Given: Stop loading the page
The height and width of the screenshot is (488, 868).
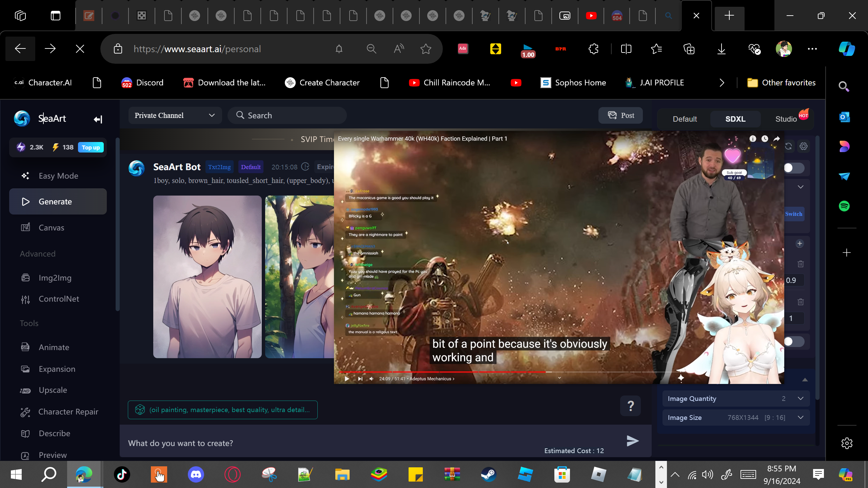Looking at the screenshot, I should [x=80, y=49].
